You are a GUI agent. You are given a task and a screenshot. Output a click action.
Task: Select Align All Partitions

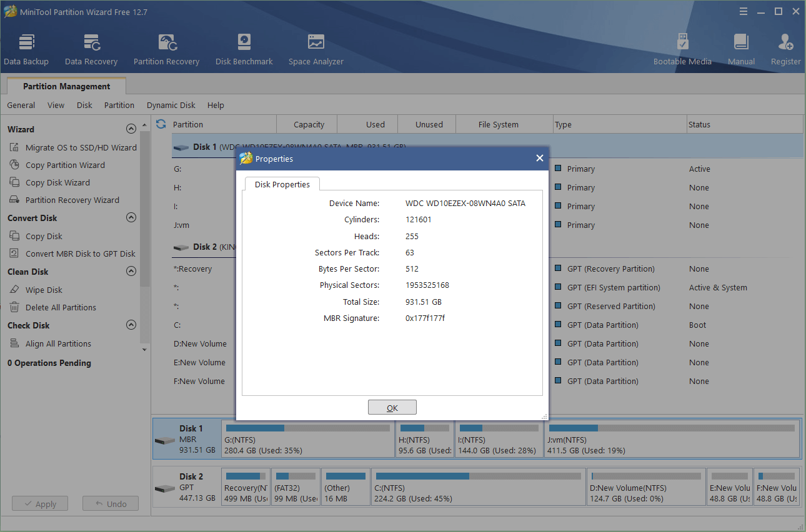[x=50, y=343]
